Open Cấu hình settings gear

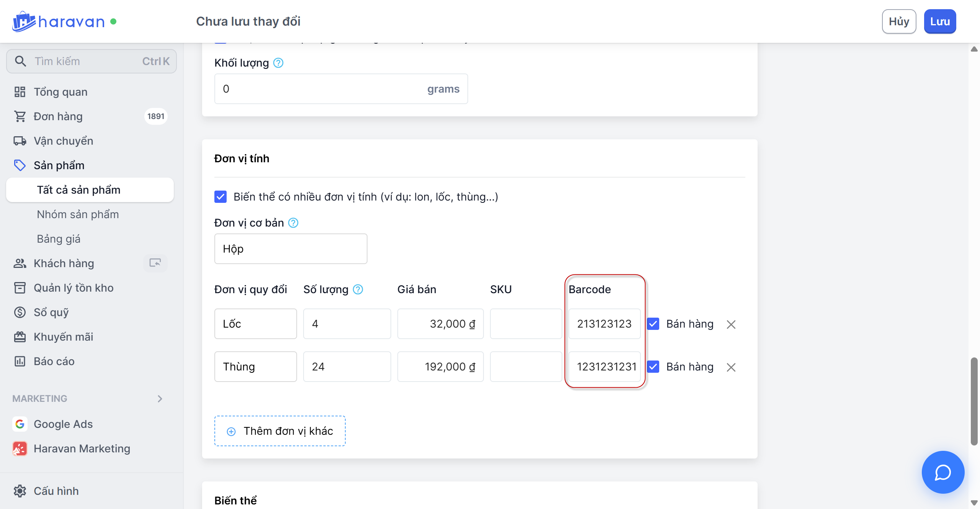coord(20,491)
